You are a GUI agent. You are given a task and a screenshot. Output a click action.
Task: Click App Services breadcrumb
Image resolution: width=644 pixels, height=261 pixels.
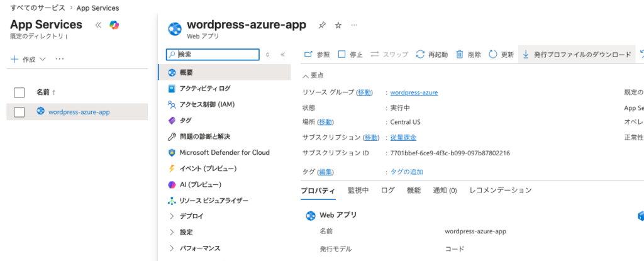pyautogui.click(x=97, y=8)
